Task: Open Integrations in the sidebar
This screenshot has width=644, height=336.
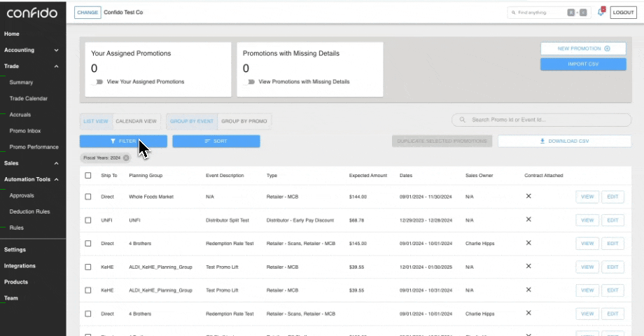Action: pyautogui.click(x=20, y=266)
